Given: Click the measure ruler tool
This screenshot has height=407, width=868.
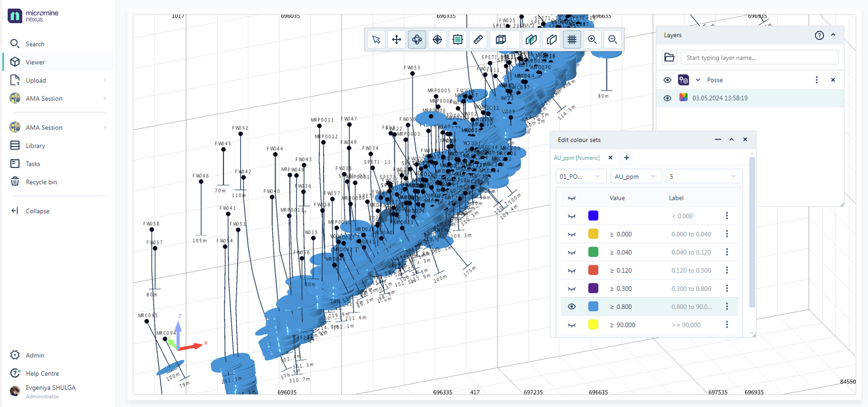Looking at the screenshot, I should click(478, 40).
